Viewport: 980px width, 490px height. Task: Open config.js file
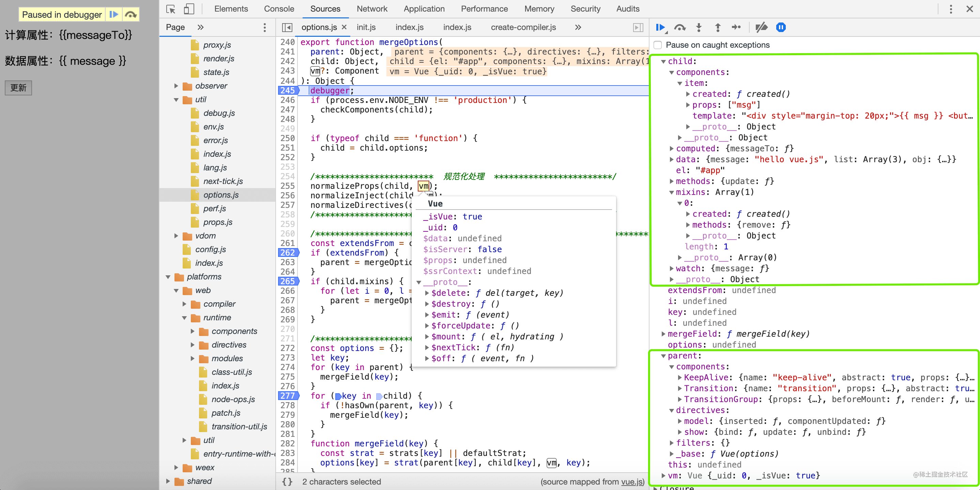(210, 249)
